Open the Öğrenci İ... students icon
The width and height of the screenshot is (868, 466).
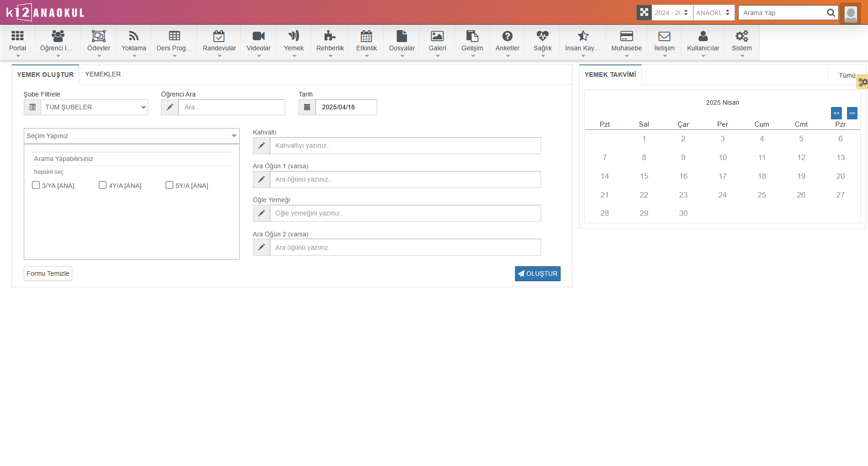tap(58, 36)
